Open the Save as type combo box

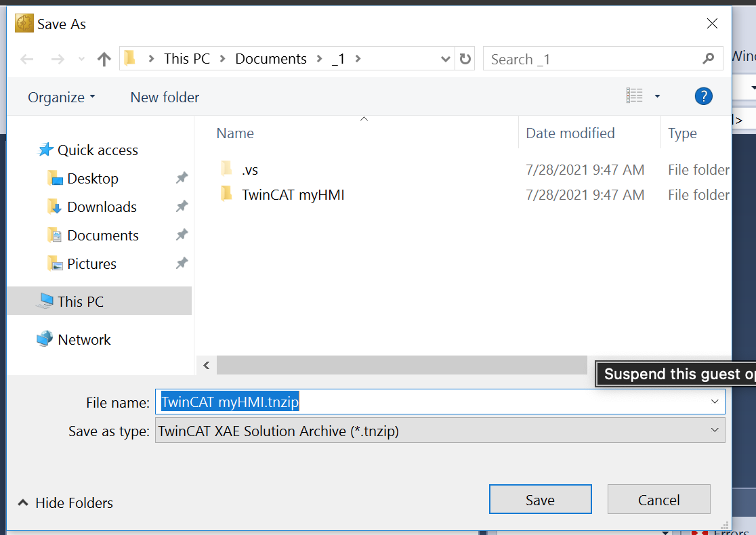(440, 431)
